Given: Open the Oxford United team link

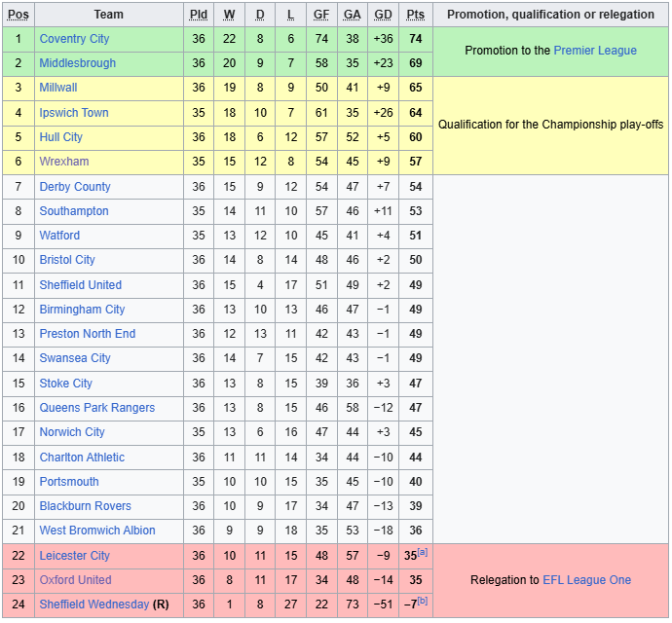Looking at the screenshot, I should (x=75, y=580).
